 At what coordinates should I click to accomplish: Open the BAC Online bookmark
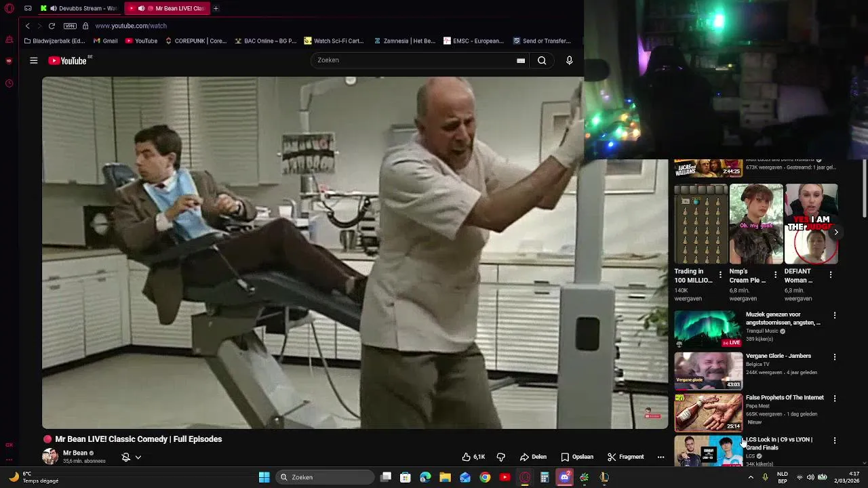(266, 41)
